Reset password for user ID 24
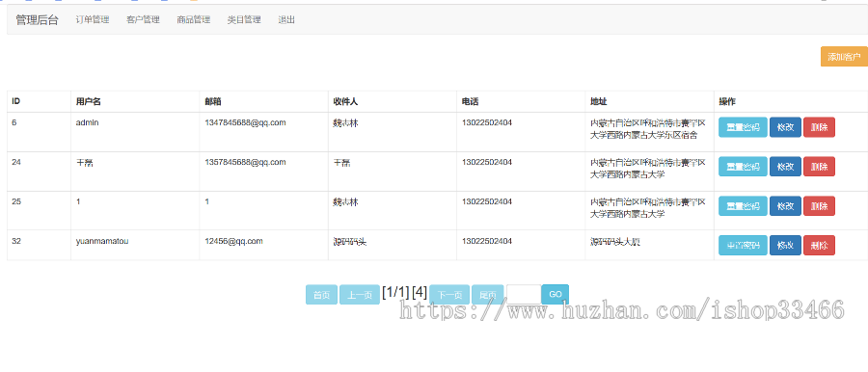 pos(743,167)
